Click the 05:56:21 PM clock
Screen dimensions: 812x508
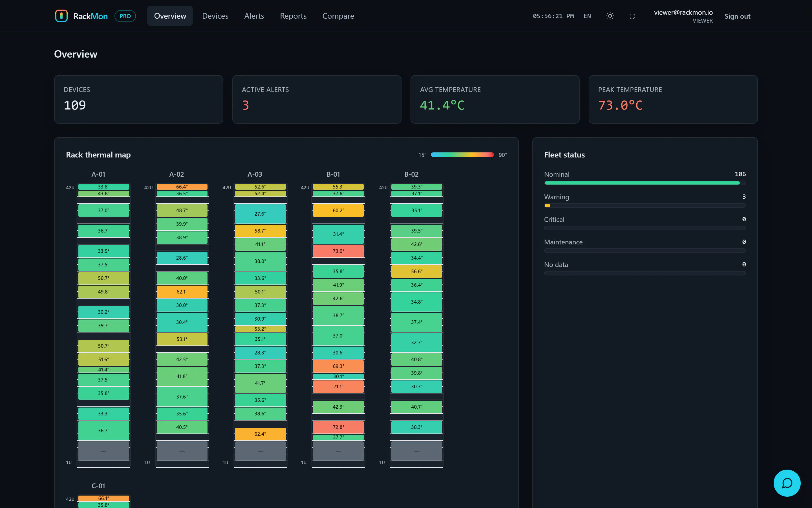click(553, 16)
